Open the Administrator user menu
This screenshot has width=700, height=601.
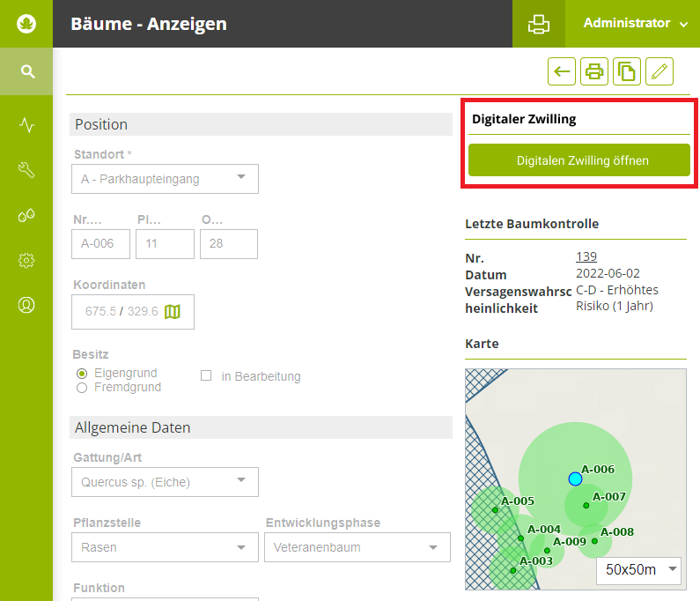(634, 24)
